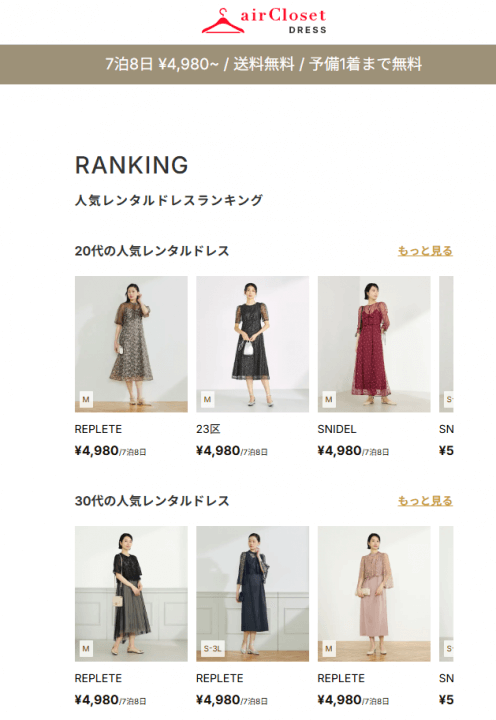The image size is (496, 720).
Task: Open the red SNIDEL dress photo
Action: pyautogui.click(x=374, y=344)
